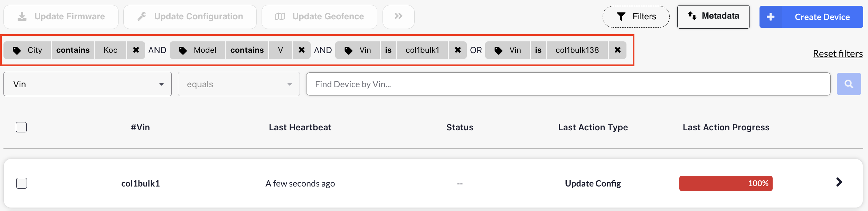Click Update Firmware toolbar button
Screen dimensions: 868x211
[61, 17]
